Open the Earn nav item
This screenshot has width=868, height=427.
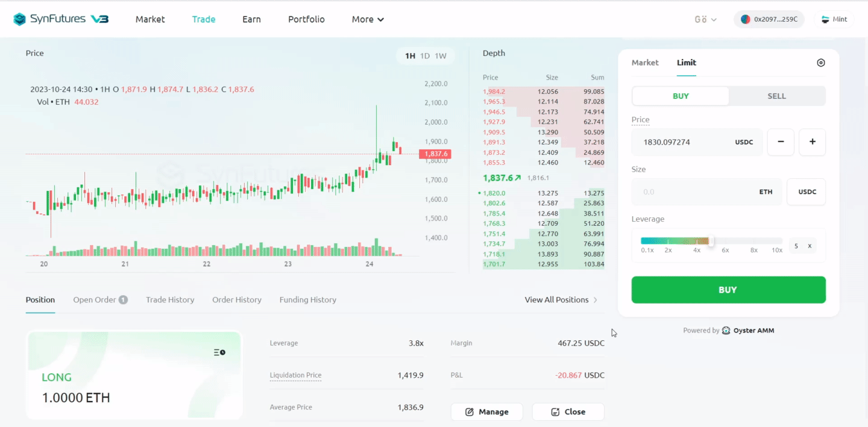252,19
